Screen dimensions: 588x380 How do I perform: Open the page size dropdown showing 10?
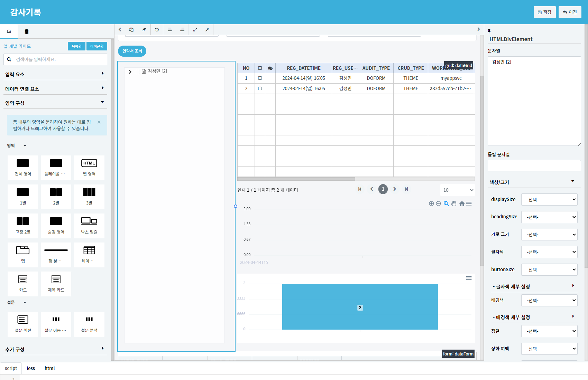tap(458, 190)
